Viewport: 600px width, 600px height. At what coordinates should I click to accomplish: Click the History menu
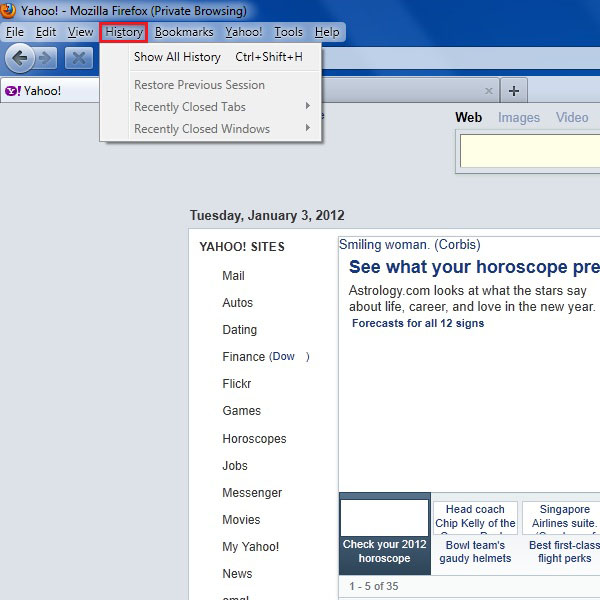[x=124, y=32]
